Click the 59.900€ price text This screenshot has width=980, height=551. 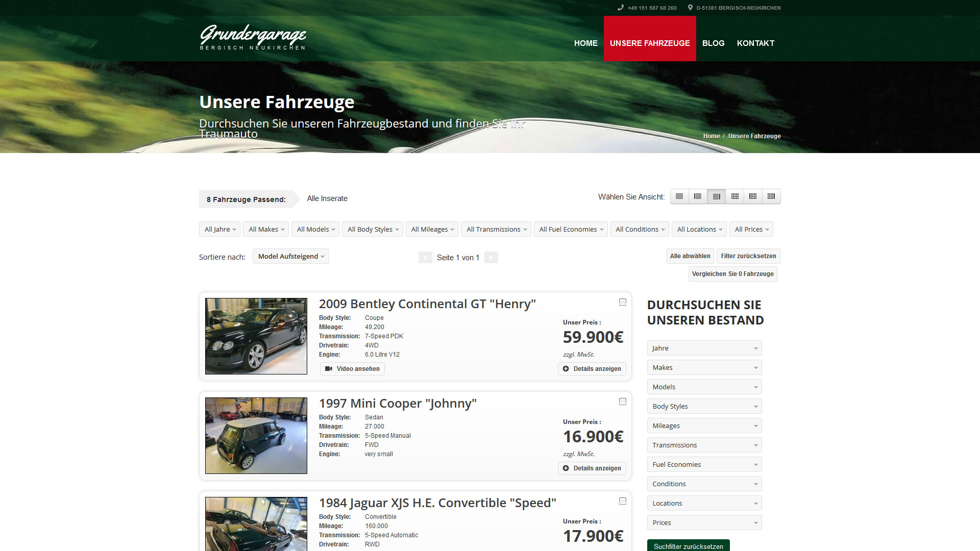(593, 337)
